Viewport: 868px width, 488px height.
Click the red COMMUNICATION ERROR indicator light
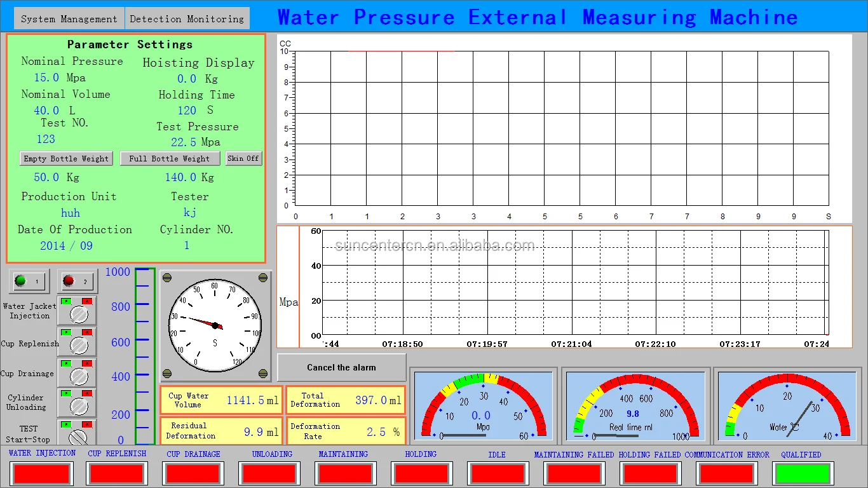(x=726, y=473)
